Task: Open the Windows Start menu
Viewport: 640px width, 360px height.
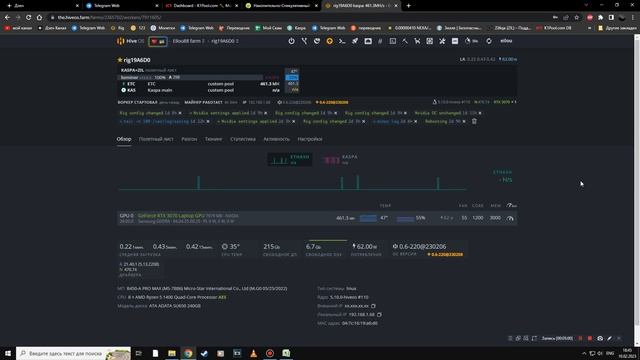Action: point(8,353)
